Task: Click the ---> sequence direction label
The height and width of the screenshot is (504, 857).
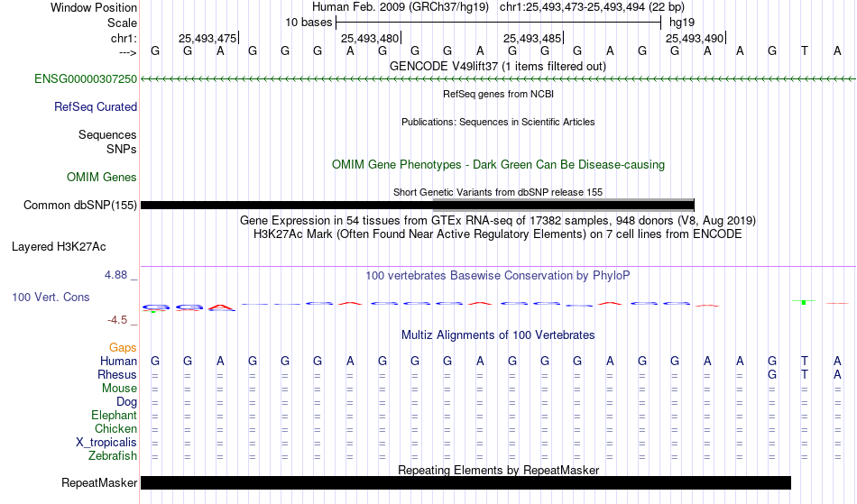Action: (128, 52)
